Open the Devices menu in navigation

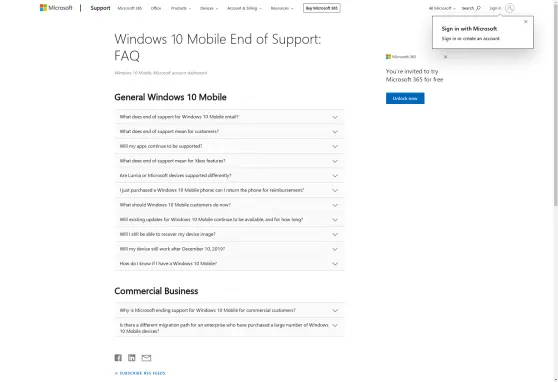(x=209, y=8)
